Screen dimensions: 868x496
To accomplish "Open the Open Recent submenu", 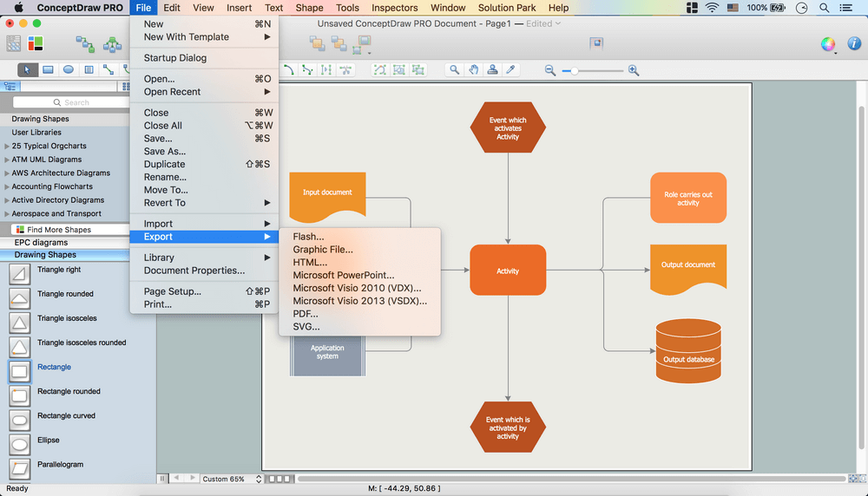I will [x=172, y=92].
